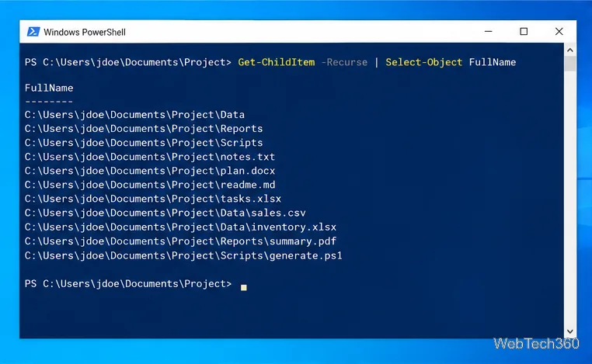Image resolution: width=592 pixels, height=364 pixels.
Task: Click the summary.pdf path line
Action: (180, 241)
